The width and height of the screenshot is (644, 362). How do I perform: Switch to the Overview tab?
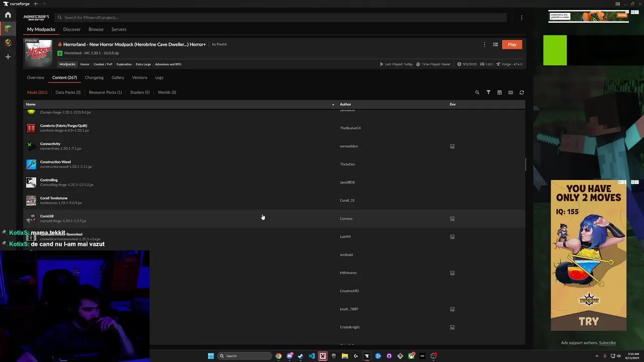coord(36,78)
